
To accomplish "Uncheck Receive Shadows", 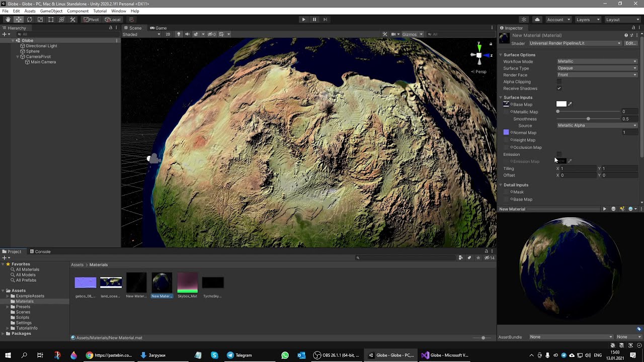I will pos(559,88).
